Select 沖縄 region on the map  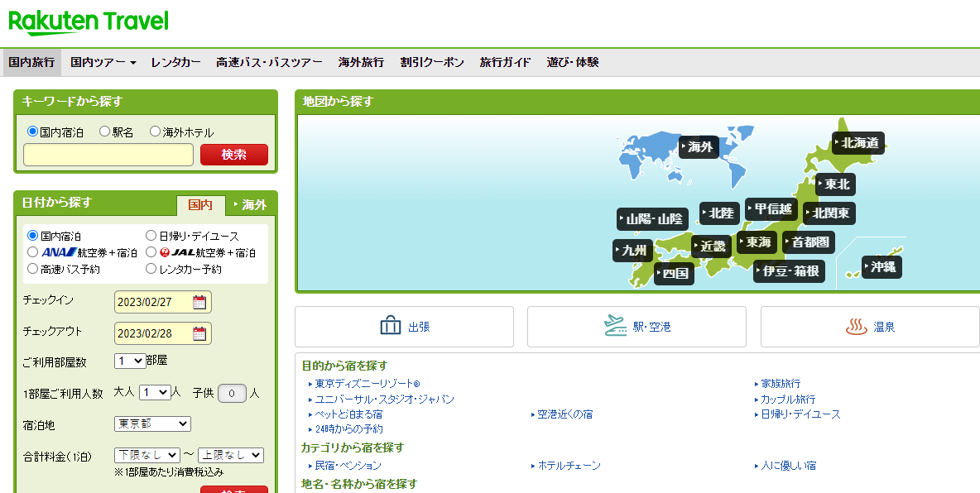882,267
